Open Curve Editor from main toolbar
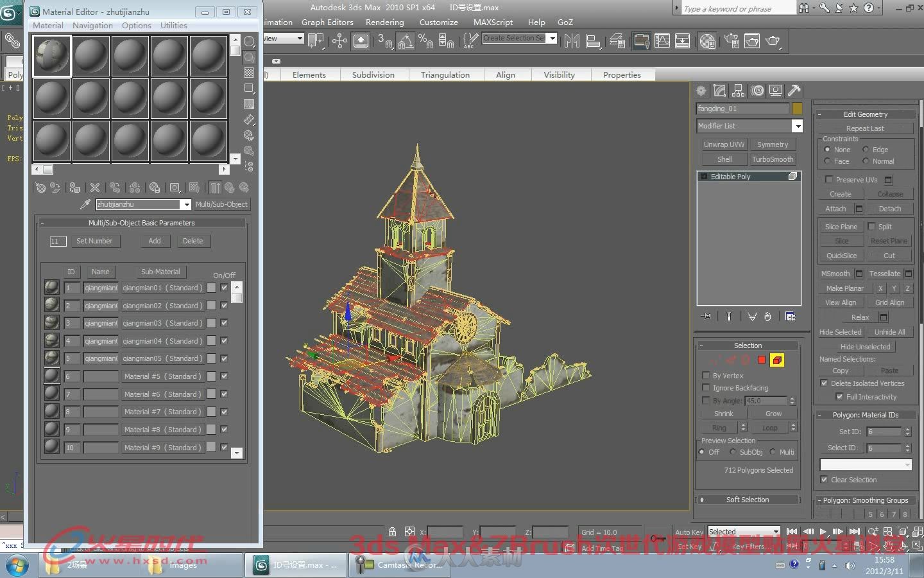Screen dimensions: 924x578 (x=662, y=41)
